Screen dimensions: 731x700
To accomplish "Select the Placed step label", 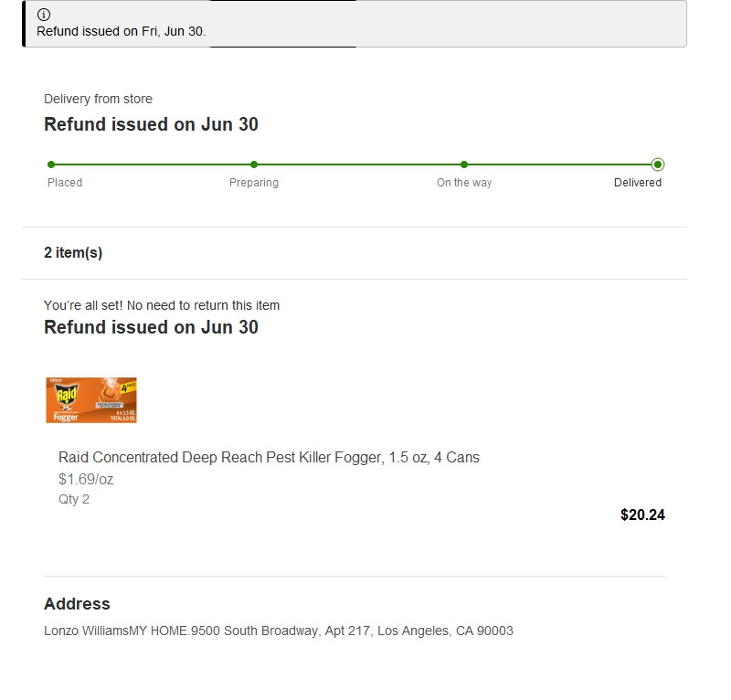I will [65, 183].
